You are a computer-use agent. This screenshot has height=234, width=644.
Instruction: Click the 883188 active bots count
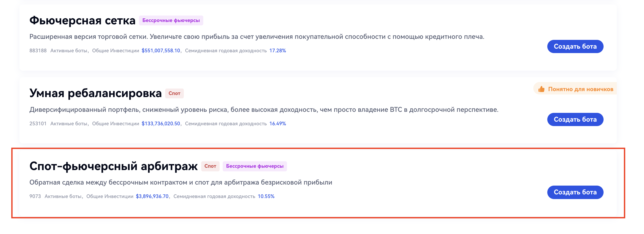pos(38,51)
